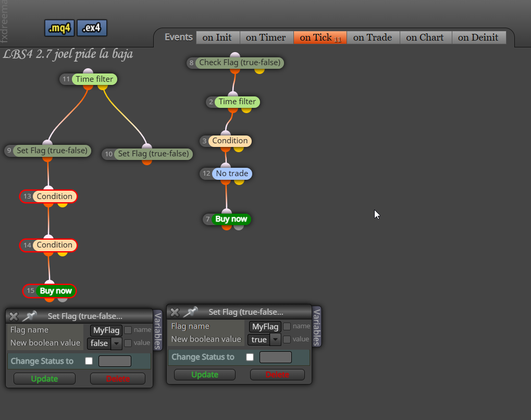This screenshot has height=420, width=531.
Task: Click project title LBS4 2.7 joel pide la baja
Action: coord(68,54)
